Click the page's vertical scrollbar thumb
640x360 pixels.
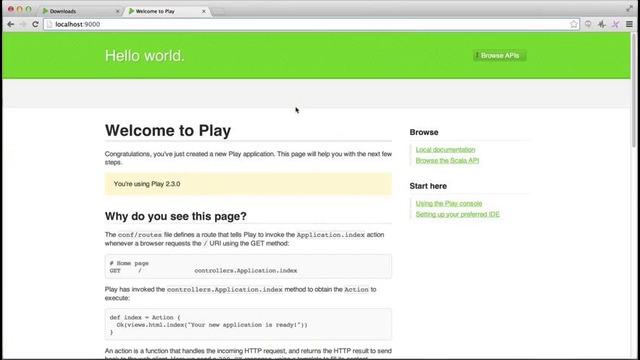[634, 90]
